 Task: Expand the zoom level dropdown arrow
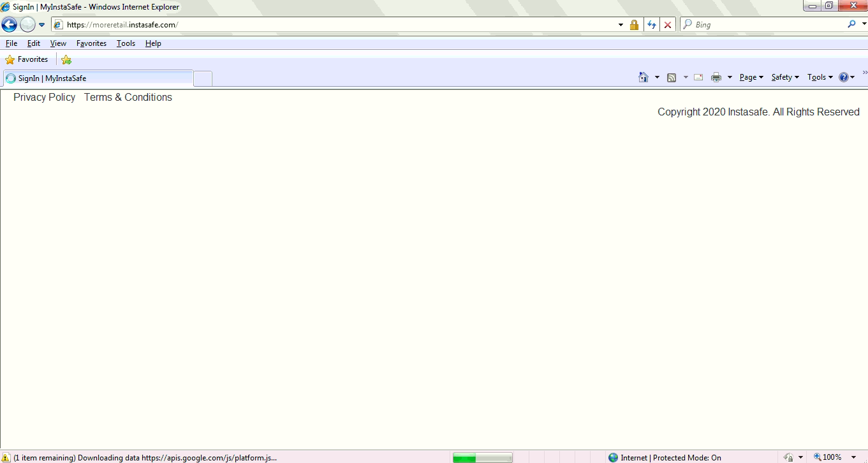(x=853, y=458)
